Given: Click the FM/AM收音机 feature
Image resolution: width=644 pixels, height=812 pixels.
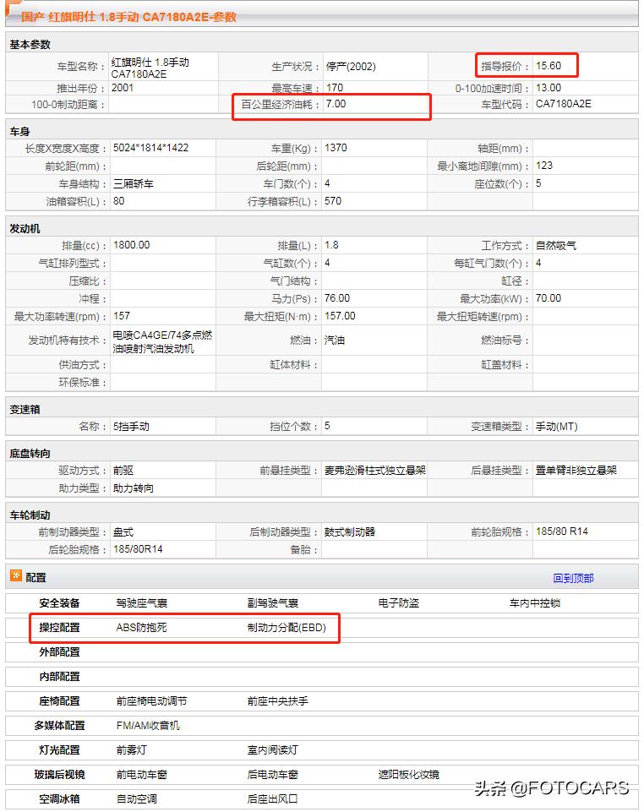Looking at the screenshot, I should (148, 726).
